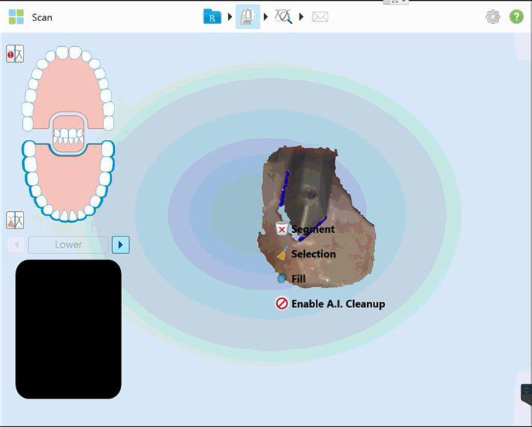Go to next scan segment arrow
This screenshot has width=532, height=427.
[121, 245]
